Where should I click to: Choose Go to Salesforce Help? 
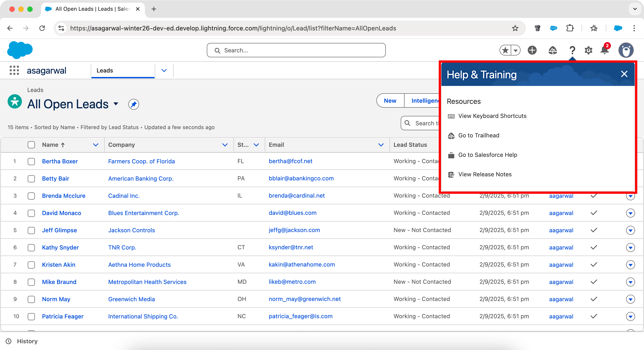[x=487, y=155]
